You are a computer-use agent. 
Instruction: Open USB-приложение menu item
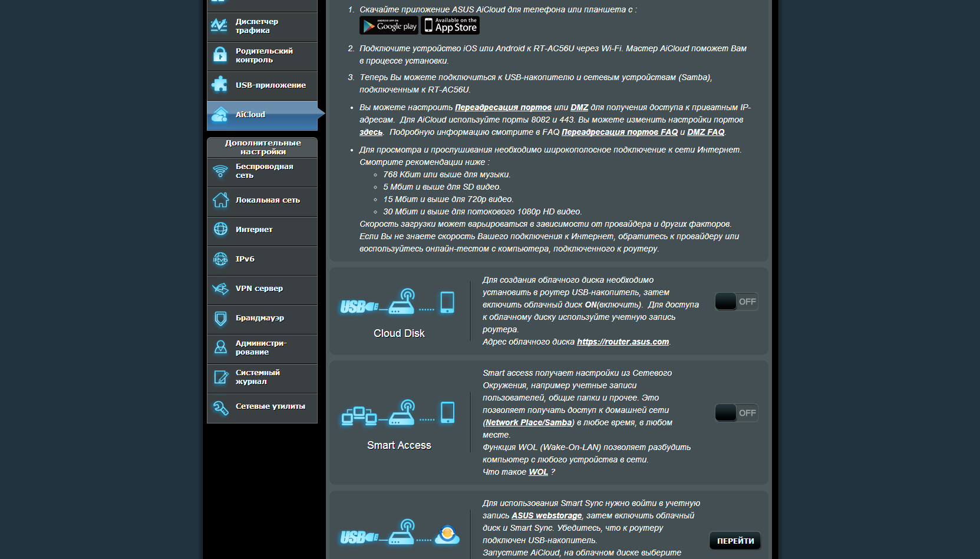(262, 85)
